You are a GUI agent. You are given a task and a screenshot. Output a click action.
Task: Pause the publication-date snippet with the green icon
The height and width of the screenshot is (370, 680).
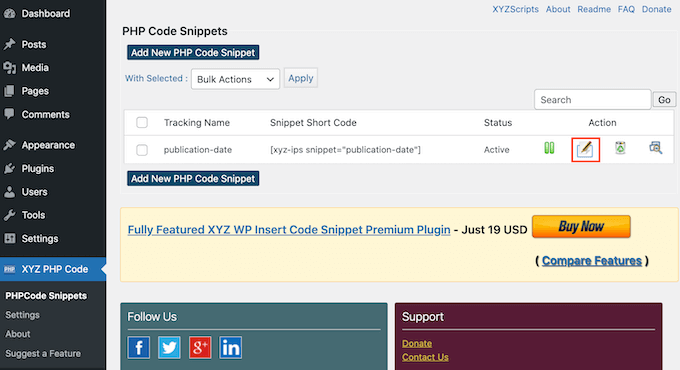[x=549, y=148]
